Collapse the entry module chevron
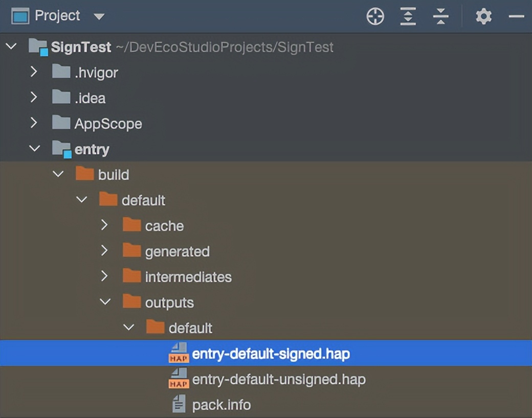The image size is (532, 418). (x=34, y=149)
